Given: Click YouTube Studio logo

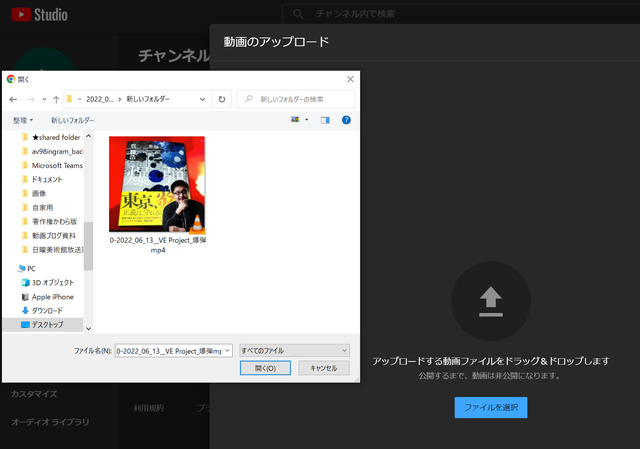Looking at the screenshot, I should (40, 15).
